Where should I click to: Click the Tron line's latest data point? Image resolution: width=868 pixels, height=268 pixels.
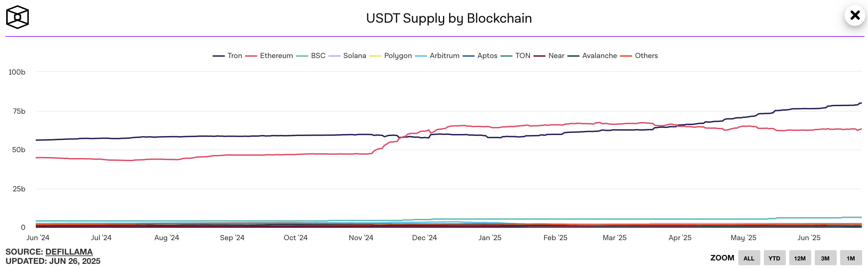point(861,103)
